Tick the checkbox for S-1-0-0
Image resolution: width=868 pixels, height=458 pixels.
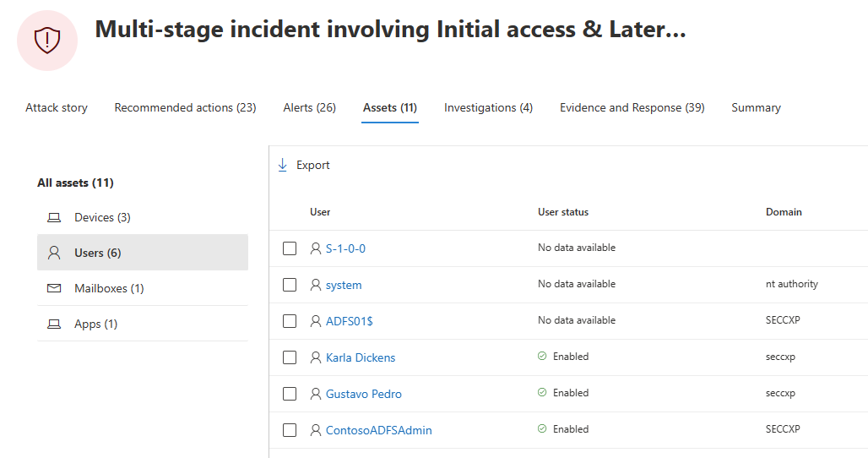[290, 248]
